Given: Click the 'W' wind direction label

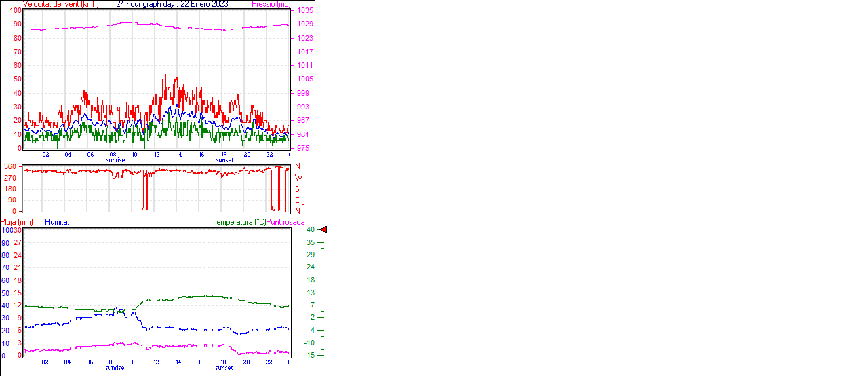Looking at the screenshot, I should [298, 178].
